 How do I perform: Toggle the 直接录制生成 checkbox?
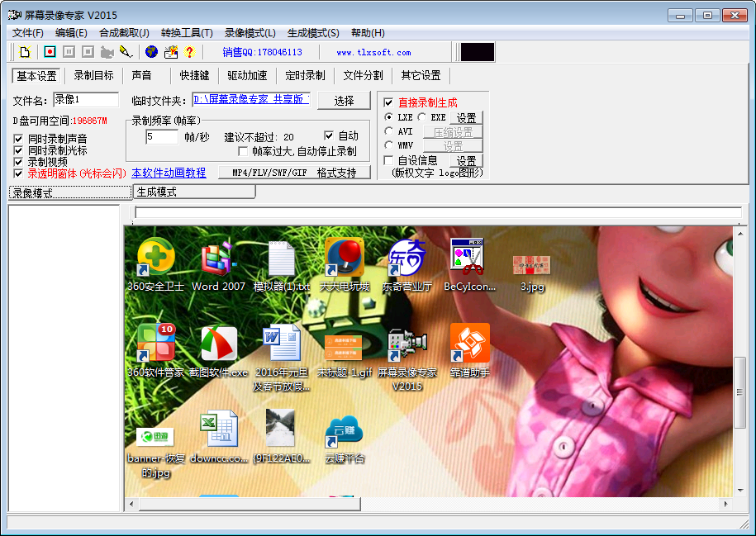(x=388, y=103)
